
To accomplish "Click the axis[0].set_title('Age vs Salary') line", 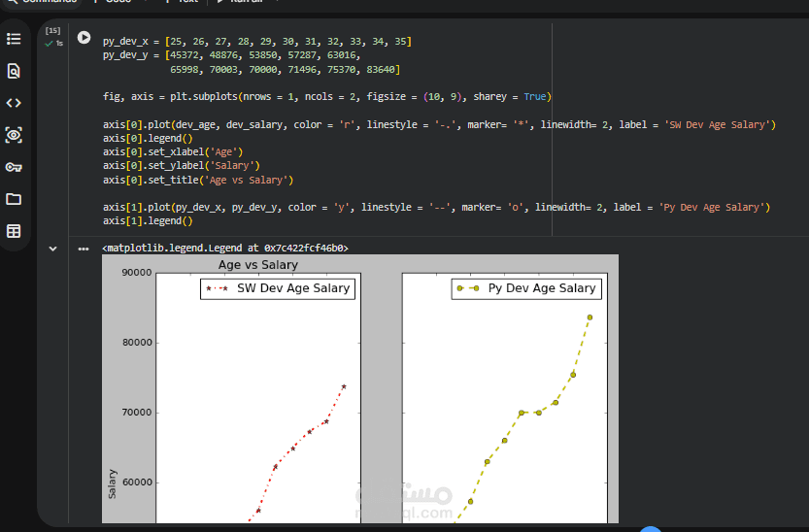I will [x=197, y=180].
